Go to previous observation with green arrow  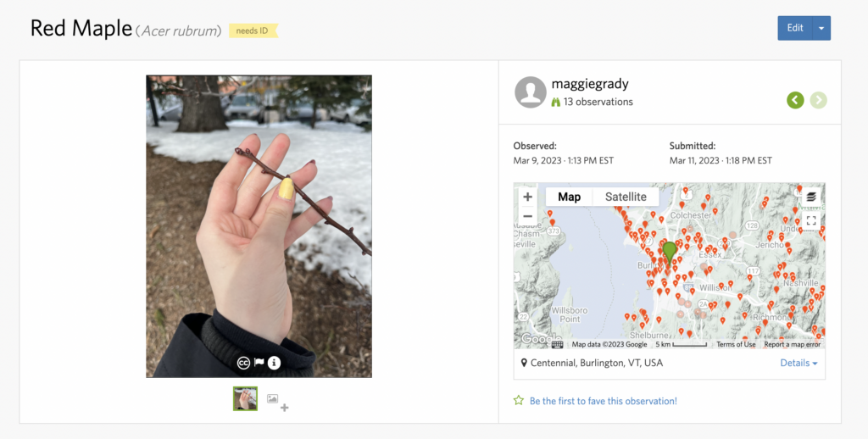point(794,100)
